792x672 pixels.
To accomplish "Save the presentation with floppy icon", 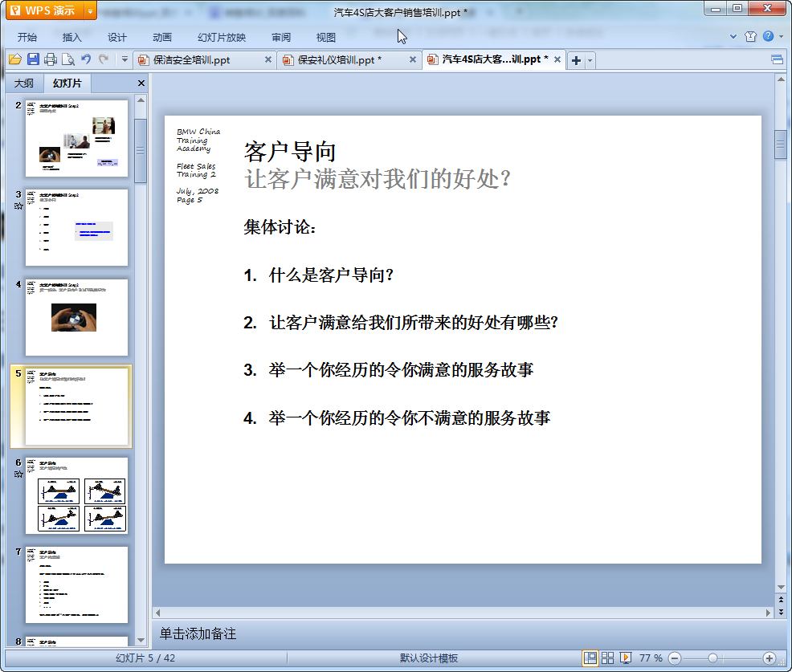I will point(34,59).
